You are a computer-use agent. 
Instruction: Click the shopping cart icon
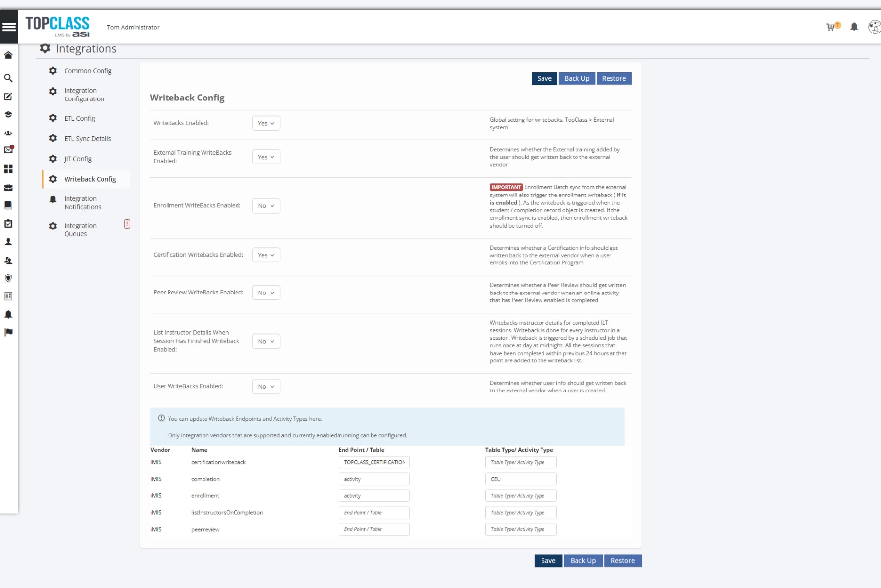tap(831, 27)
